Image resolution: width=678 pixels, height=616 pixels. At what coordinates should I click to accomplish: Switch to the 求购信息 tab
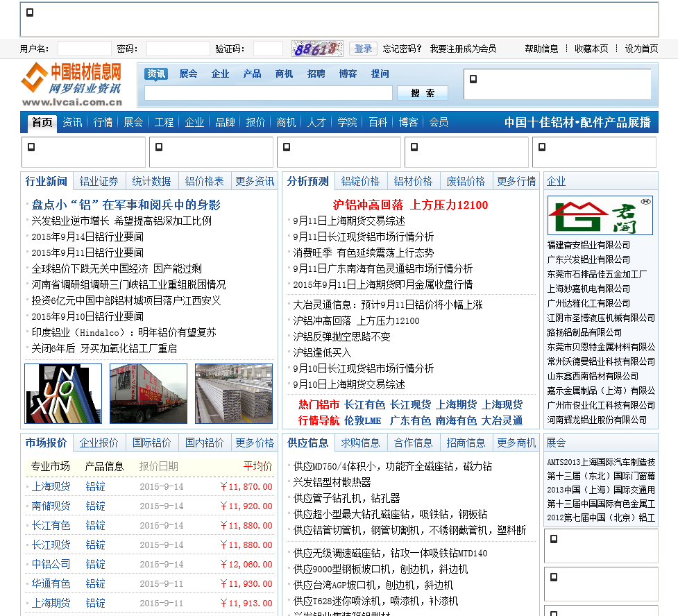click(x=361, y=443)
